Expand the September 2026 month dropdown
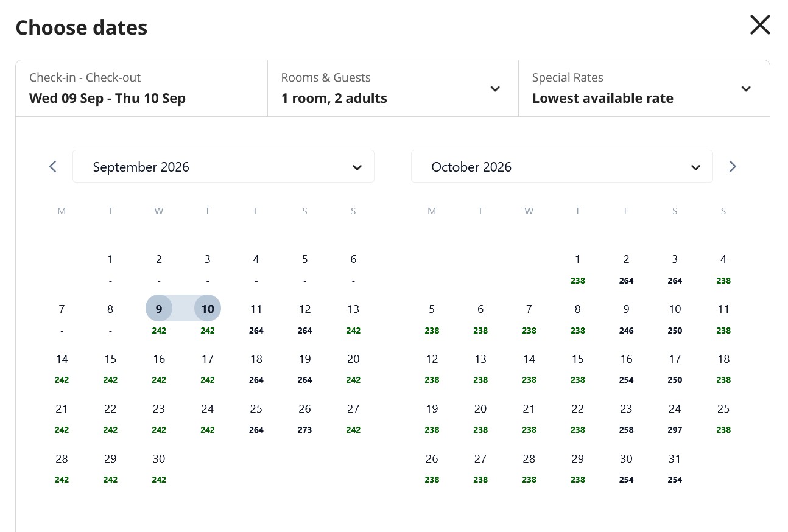 (223, 166)
